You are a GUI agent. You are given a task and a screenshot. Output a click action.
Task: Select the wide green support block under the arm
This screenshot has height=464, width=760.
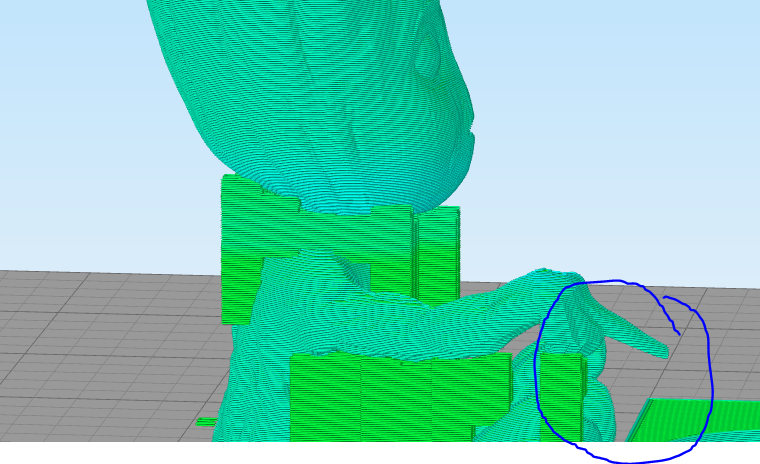point(400,398)
